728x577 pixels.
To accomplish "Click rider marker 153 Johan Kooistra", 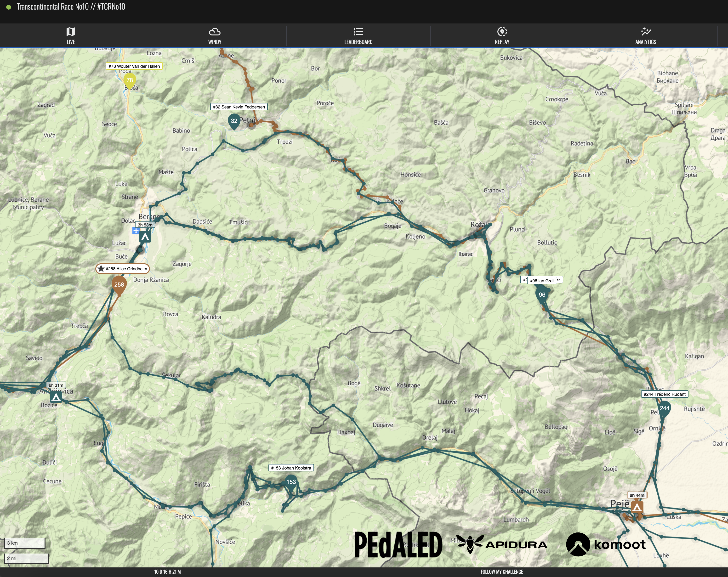I will (291, 482).
